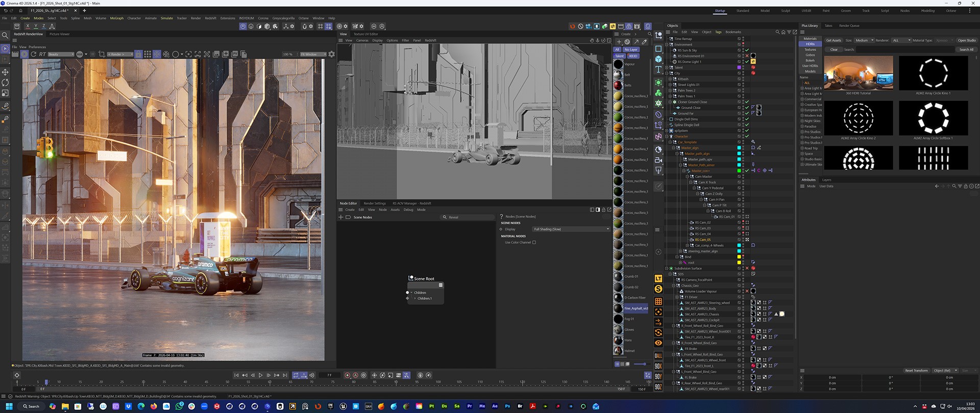This screenshot has height=413, width=980.
Task: Open the Size Medium dropdown in Plus Library
Action: (x=864, y=40)
